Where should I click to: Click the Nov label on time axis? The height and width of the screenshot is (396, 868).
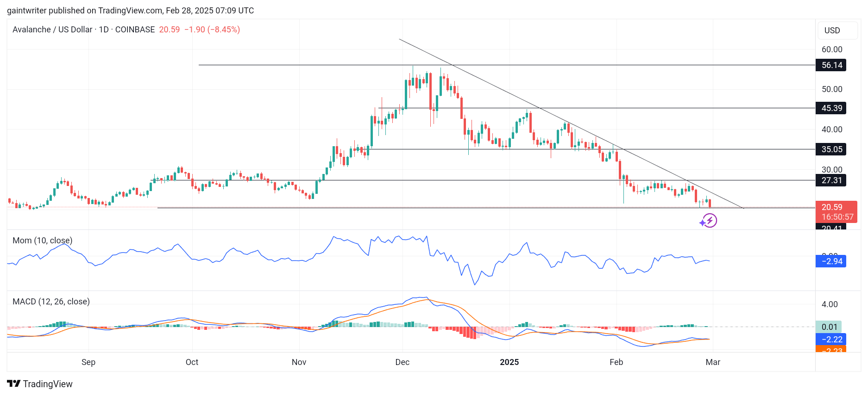[x=299, y=362]
